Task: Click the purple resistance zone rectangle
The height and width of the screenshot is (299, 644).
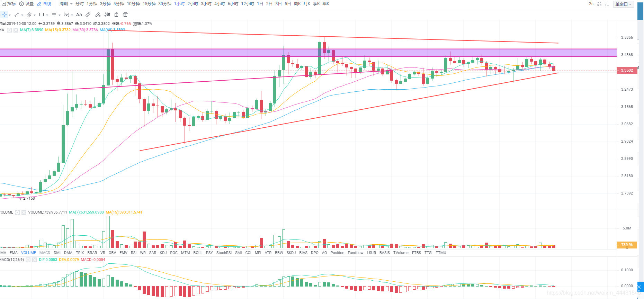Action: tap(308, 53)
